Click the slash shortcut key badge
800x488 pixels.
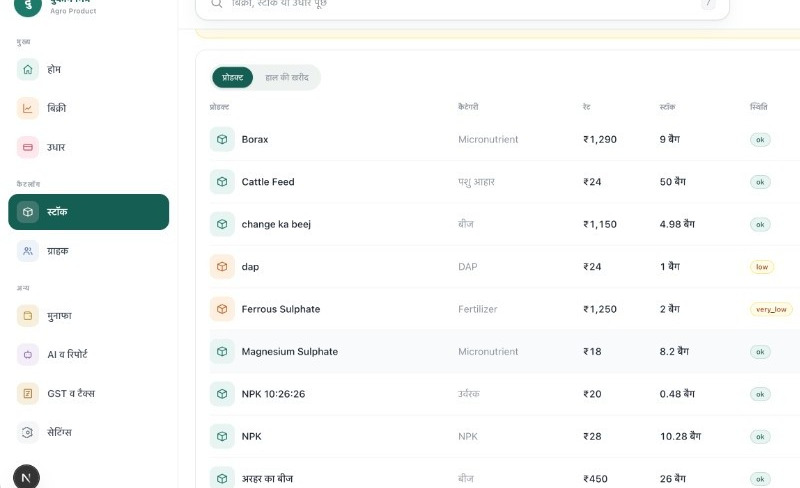(x=709, y=4)
